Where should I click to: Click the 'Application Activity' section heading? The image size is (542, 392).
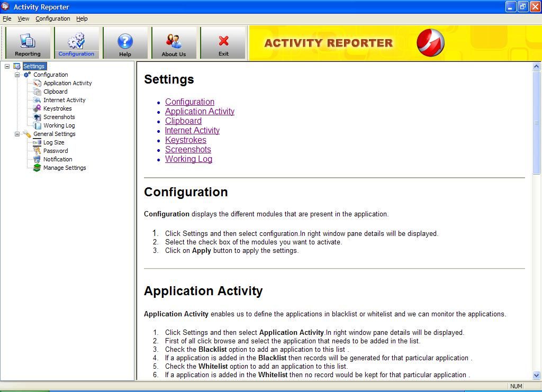coord(203,291)
